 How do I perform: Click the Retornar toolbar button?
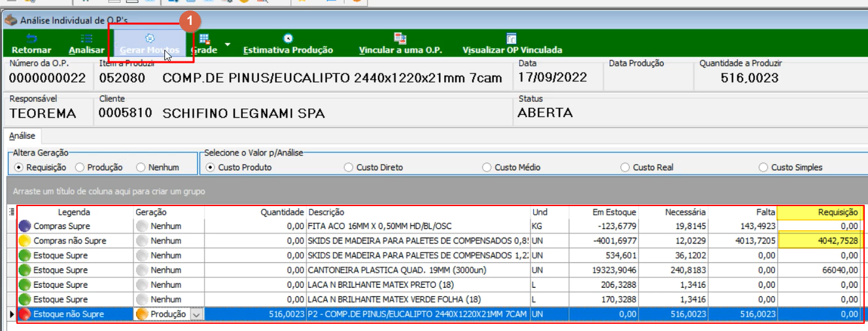pyautogui.click(x=31, y=44)
